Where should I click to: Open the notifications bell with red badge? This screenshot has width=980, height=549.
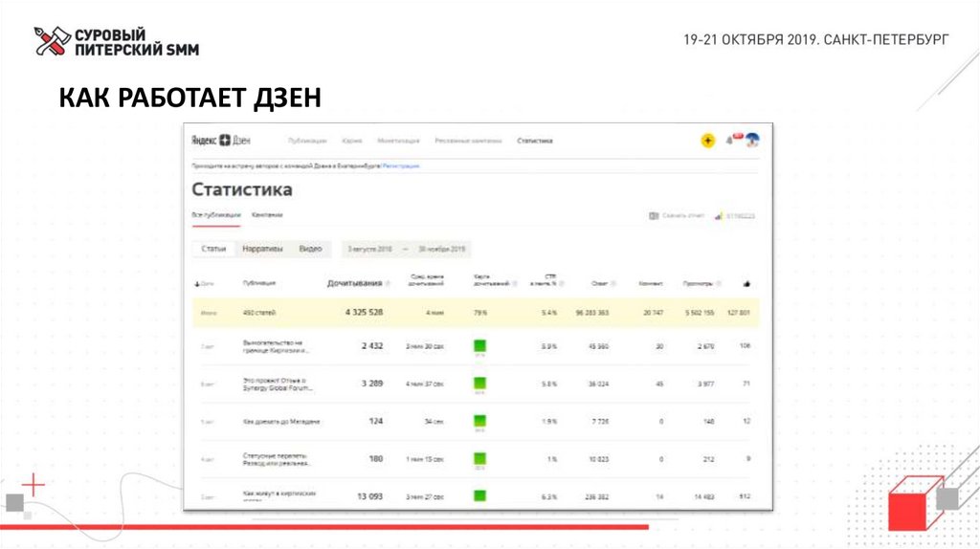(x=733, y=139)
